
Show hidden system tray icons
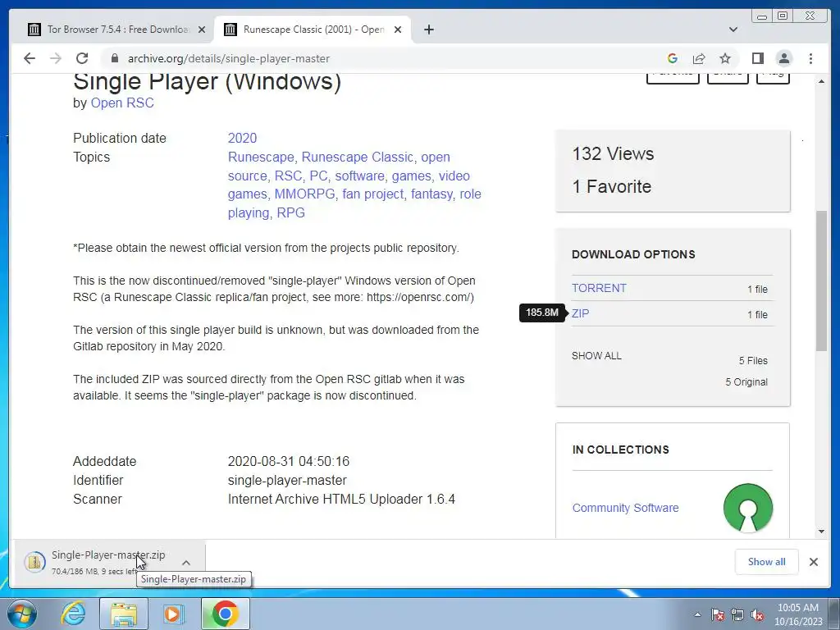click(x=697, y=614)
